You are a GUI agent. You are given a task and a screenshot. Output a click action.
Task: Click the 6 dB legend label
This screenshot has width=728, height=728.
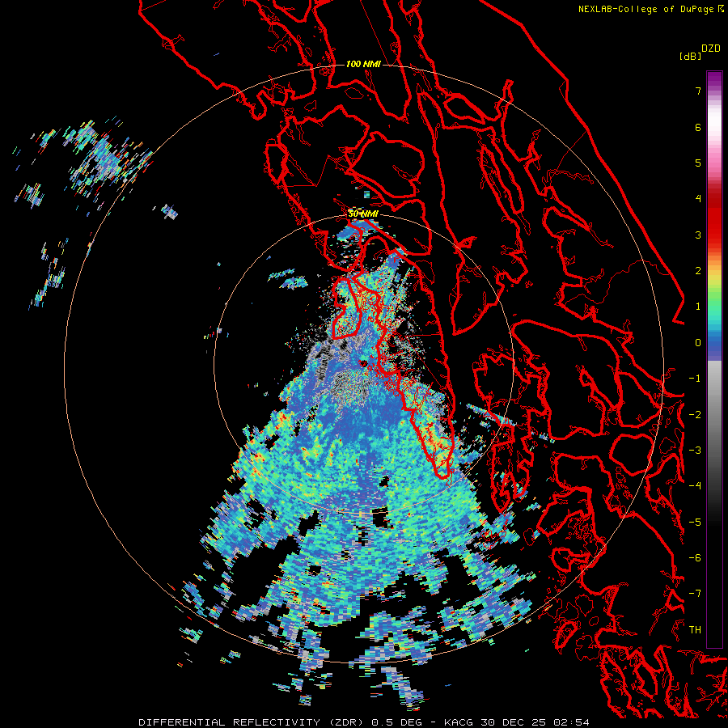pyautogui.click(x=698, y=127)
